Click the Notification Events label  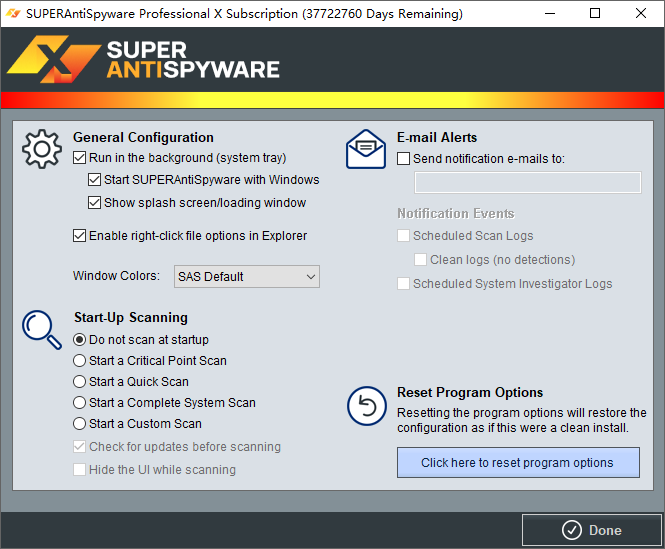(x=456, y=213)
